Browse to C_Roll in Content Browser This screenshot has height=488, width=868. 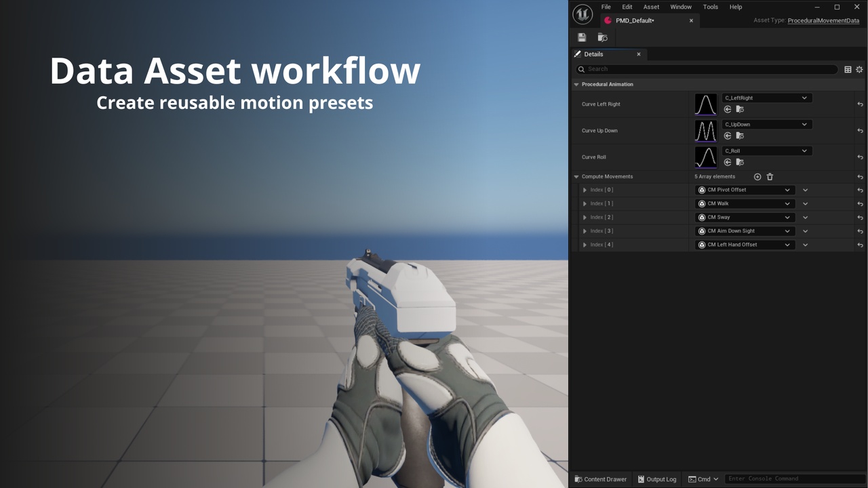[740, 162]
